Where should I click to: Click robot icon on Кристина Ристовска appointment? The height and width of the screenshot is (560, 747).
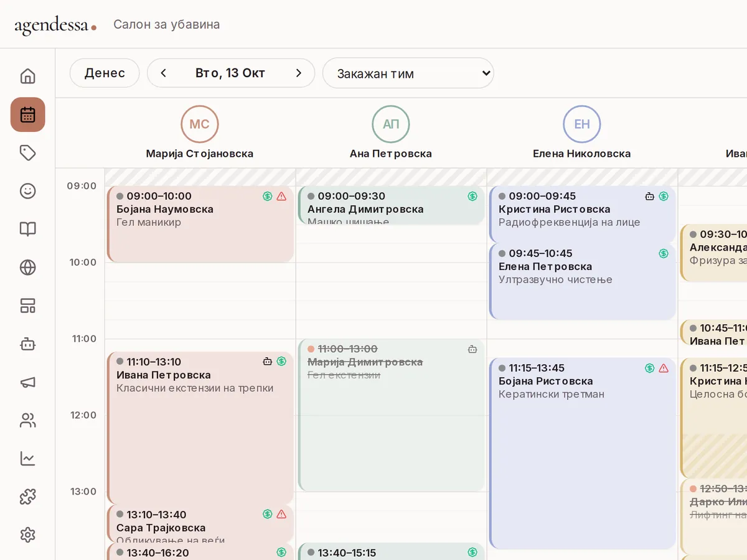pyautogui.click(x=650, y=196)
